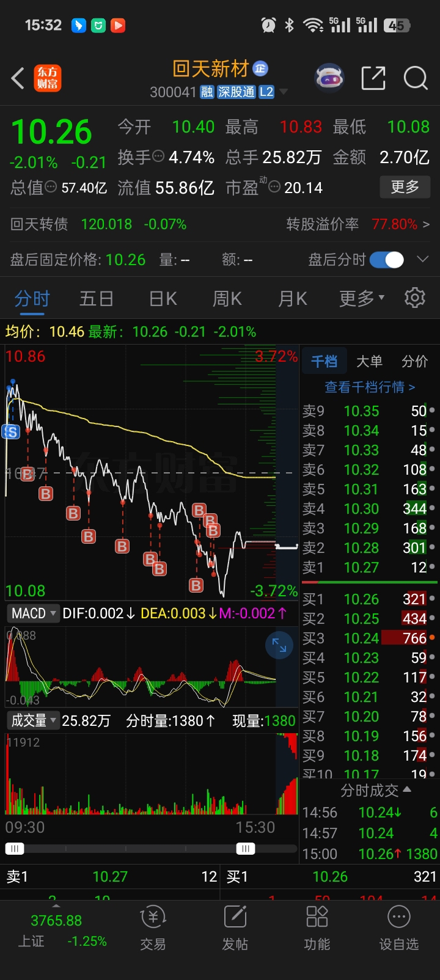
Task: Switch to the 日K tab
Action: tap(163, 298)
